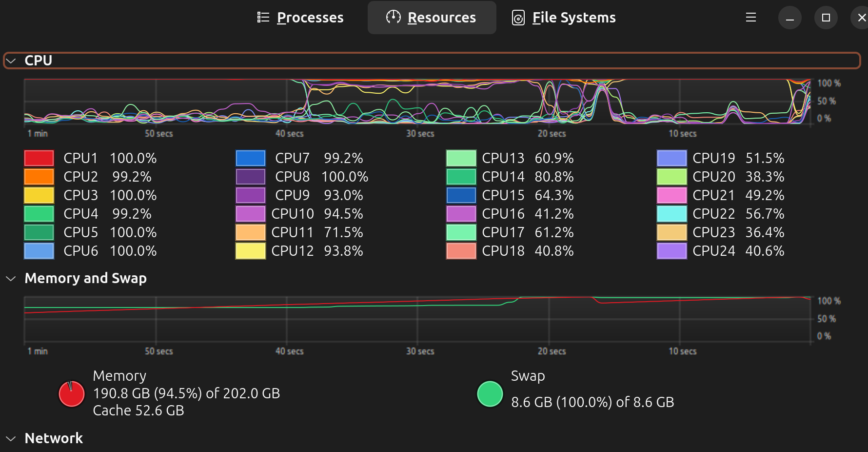
Task: Pick a new color for CPU7
Action: click(x=250, y=158)
